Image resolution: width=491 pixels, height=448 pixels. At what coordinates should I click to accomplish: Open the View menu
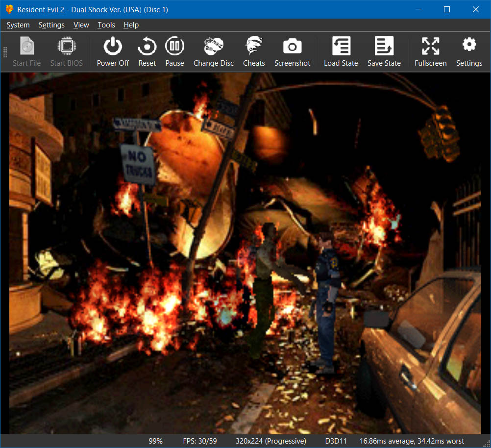(81, 25)
